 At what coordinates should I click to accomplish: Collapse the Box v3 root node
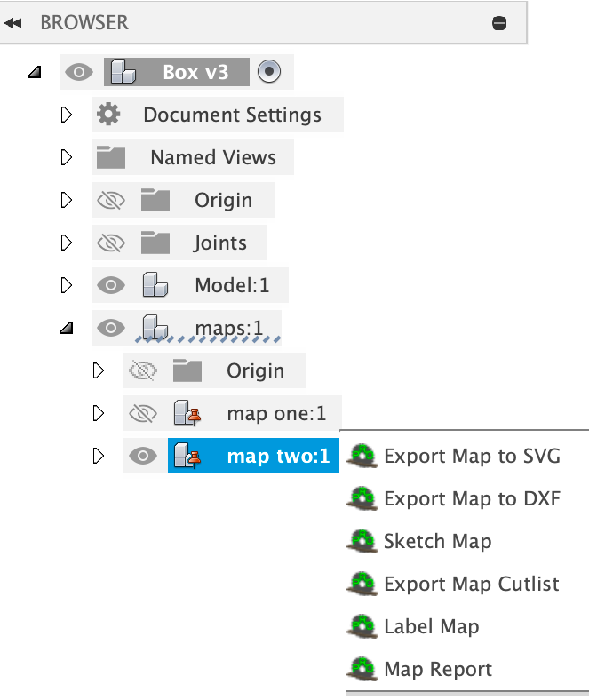[35, 72]
